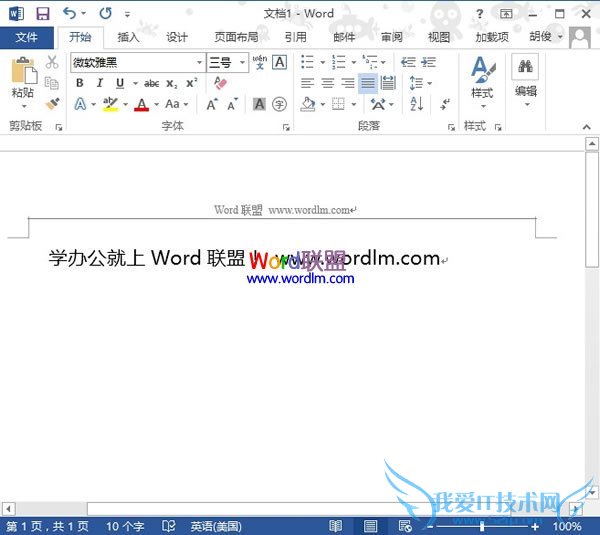
Task: Toggle Underline formatting
Action: pyautogui.click(x=120, y=83)
